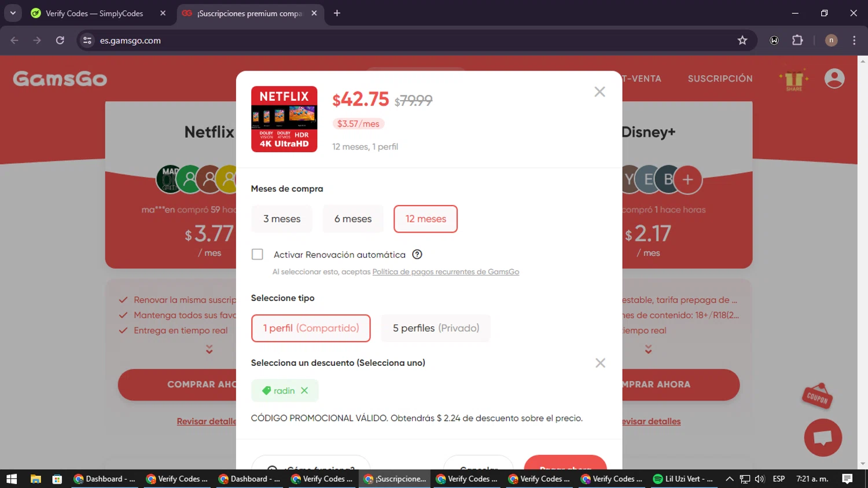Open the notification center icon
Image resolution: width=868 pixels, height=488 pixels.
847,479
